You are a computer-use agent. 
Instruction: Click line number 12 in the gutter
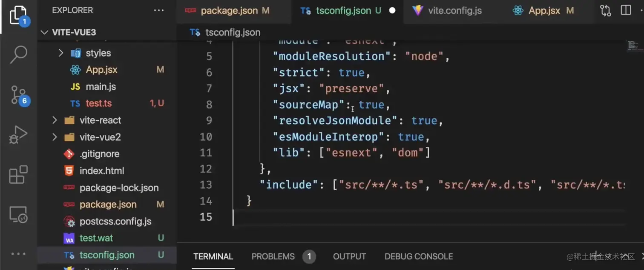coord(206,169)
